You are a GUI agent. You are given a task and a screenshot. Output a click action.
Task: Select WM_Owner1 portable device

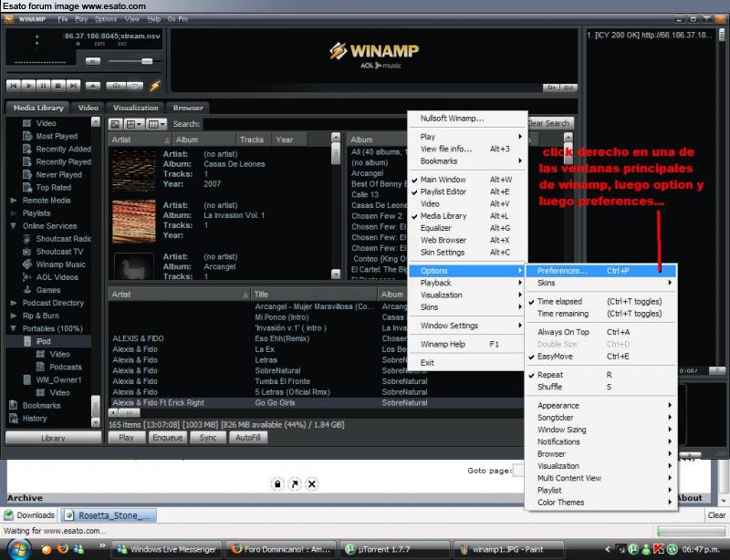[58, 379]
